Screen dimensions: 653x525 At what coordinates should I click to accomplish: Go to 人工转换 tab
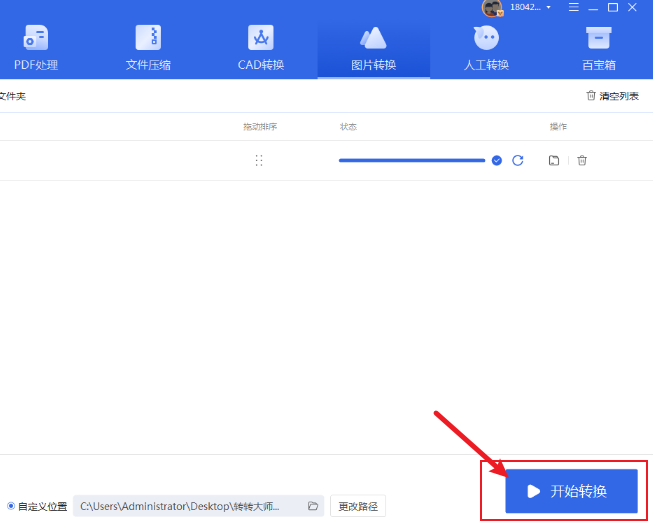(486, 48)
